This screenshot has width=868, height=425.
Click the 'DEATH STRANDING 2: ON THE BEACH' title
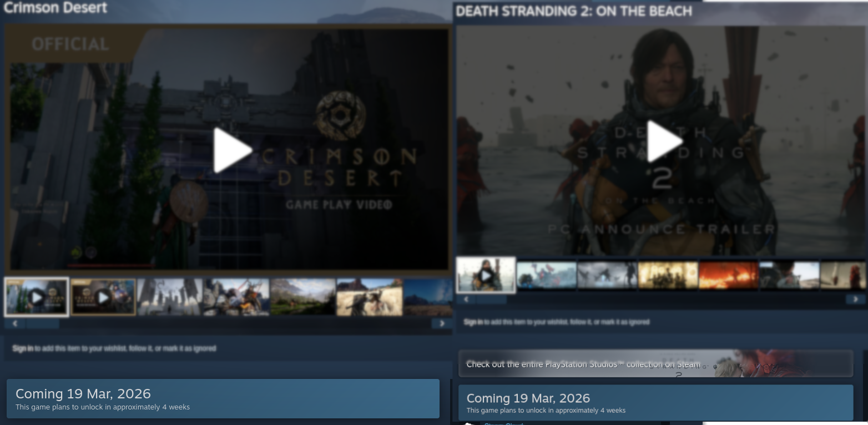pos(574,11)
